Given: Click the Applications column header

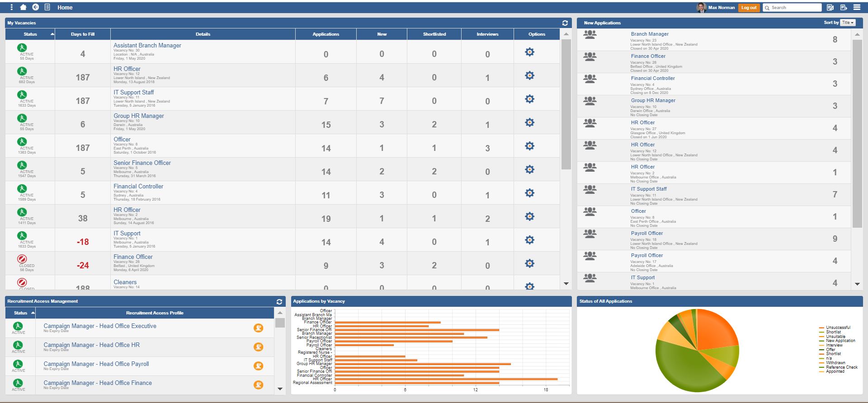Looking at the screenshot, I should pyautogui.click(x=325, y=34).
